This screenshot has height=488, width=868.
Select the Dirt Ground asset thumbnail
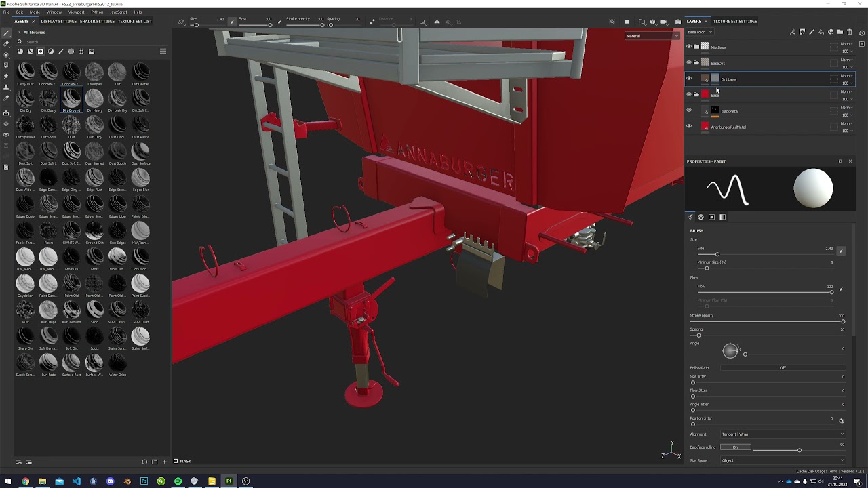[x=71, y=100]
